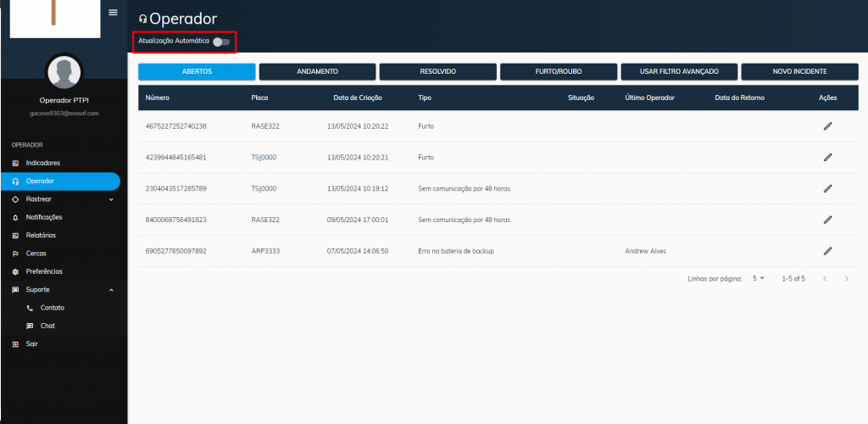Click the Número column header
Image resolution: width=868 pixels, height=424 pixels.
coord(157,98)
